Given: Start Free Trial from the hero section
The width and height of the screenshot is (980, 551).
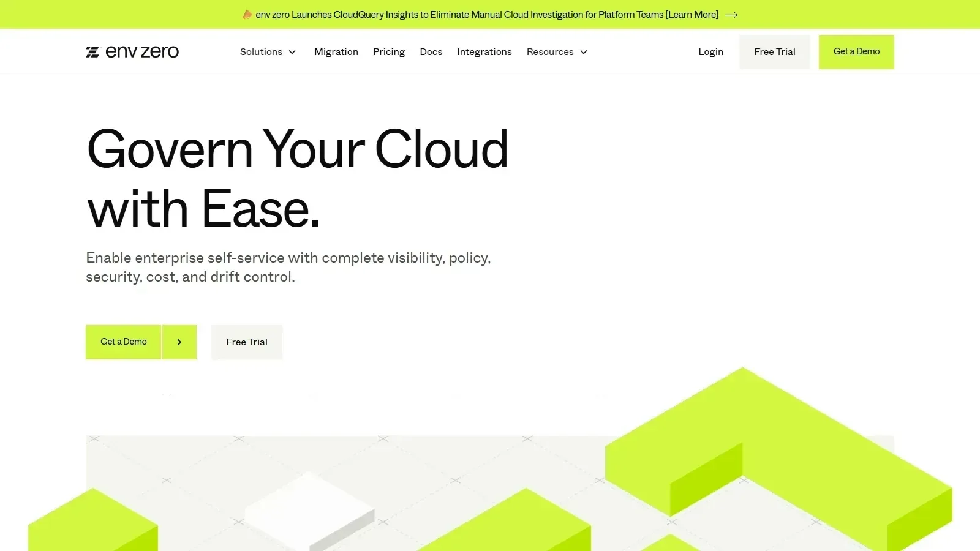Looking at the screenshot, I should click(247, 342).
